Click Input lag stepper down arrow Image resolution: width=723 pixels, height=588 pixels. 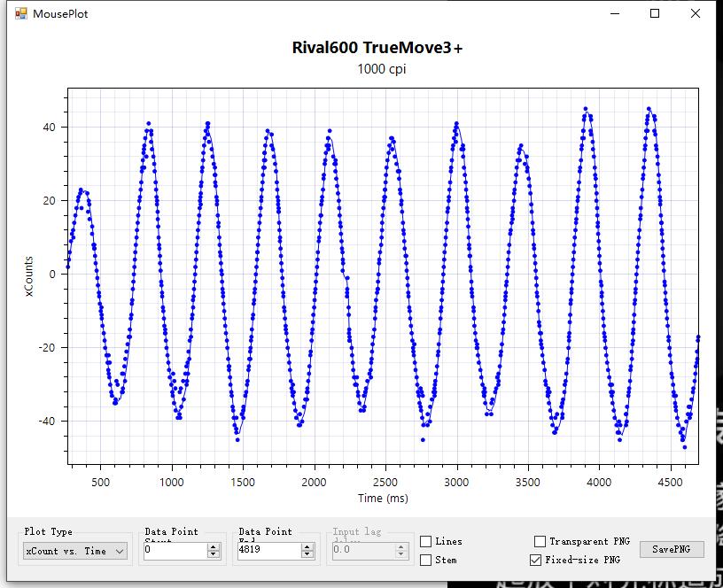pos(400,553)
